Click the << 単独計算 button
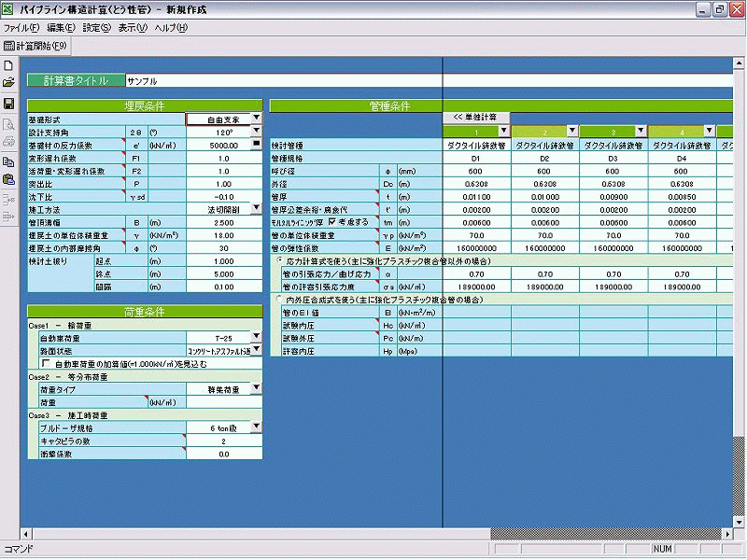Viewport: 747px width, 560px height. [474, 118]
